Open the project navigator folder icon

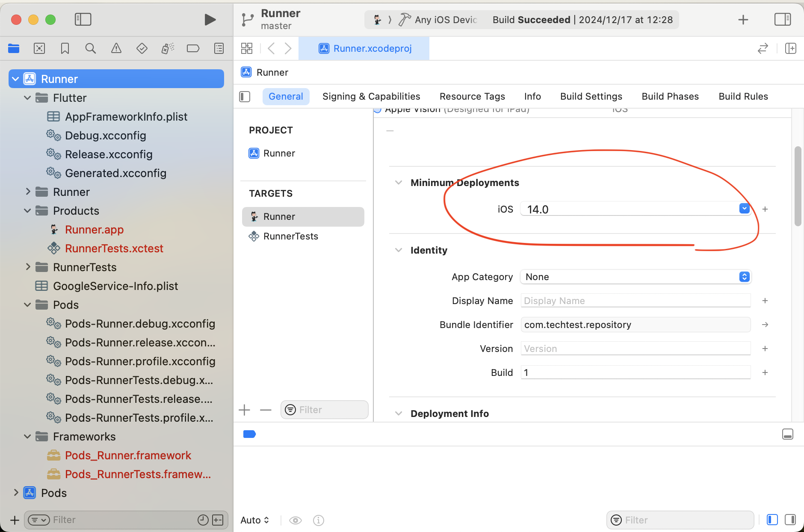tap(14, 48)
